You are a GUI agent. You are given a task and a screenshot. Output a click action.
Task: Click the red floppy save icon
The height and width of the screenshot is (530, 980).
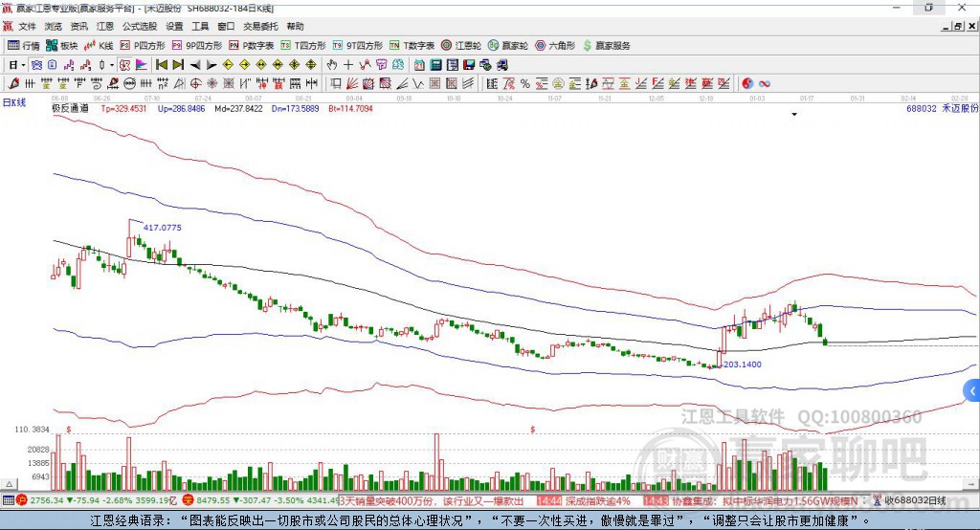pos(469,65)
